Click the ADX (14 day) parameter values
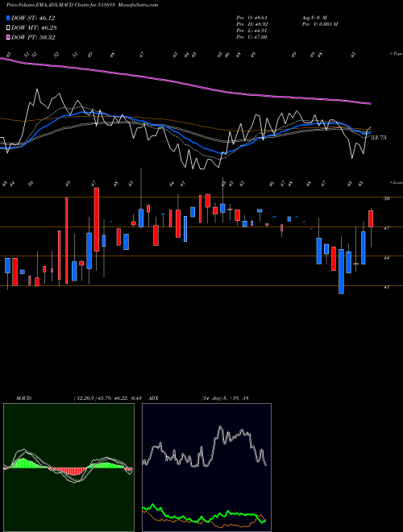Screen dimensions: 403x532 (225, 398)
